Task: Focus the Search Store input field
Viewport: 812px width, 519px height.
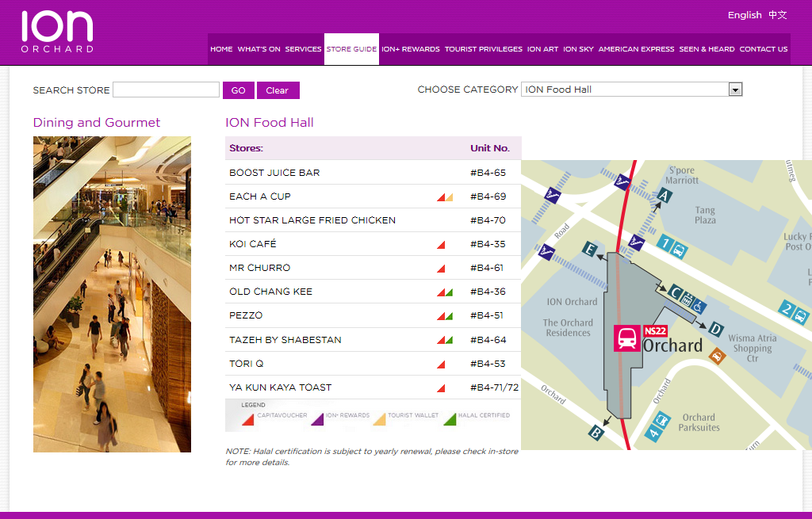Action: click(167, 90)
